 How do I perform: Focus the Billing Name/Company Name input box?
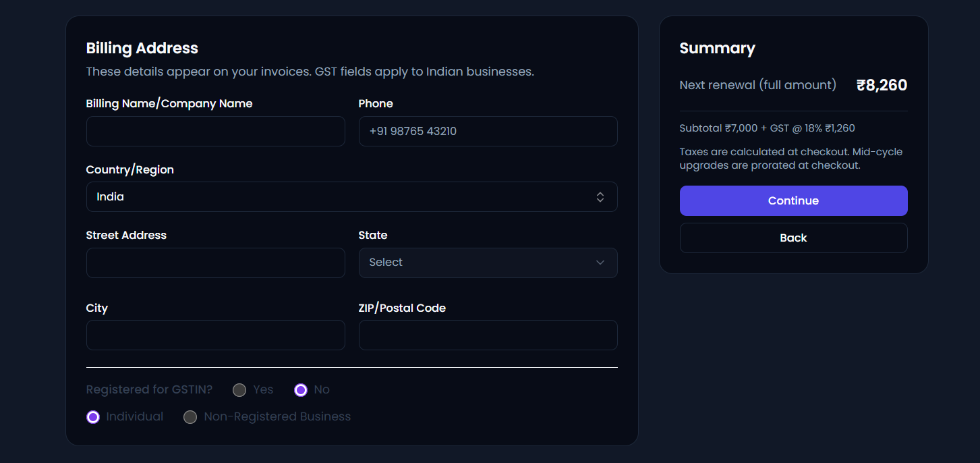click(215, 131)
